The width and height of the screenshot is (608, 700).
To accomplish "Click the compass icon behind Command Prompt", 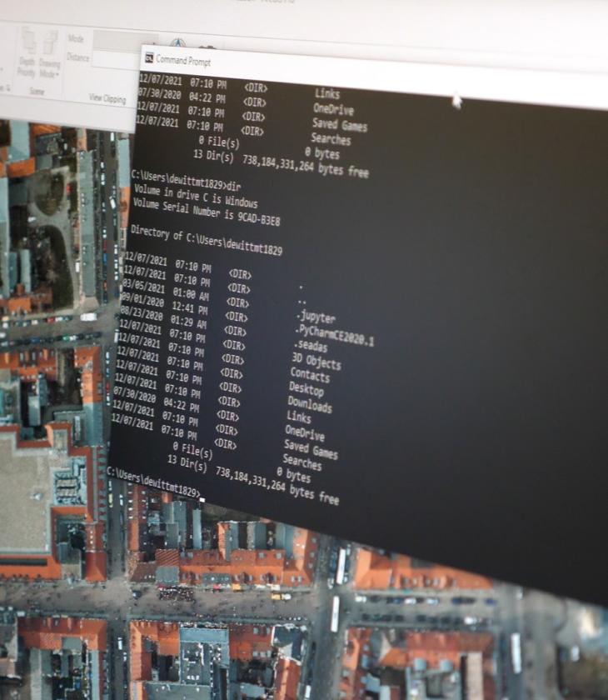I will [x=177, y=43].
